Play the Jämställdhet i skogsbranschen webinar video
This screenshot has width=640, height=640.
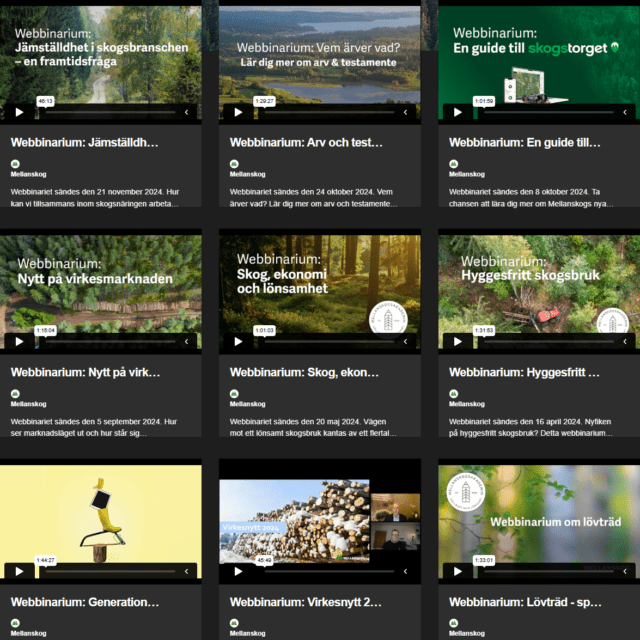click(x=20, y=112)
